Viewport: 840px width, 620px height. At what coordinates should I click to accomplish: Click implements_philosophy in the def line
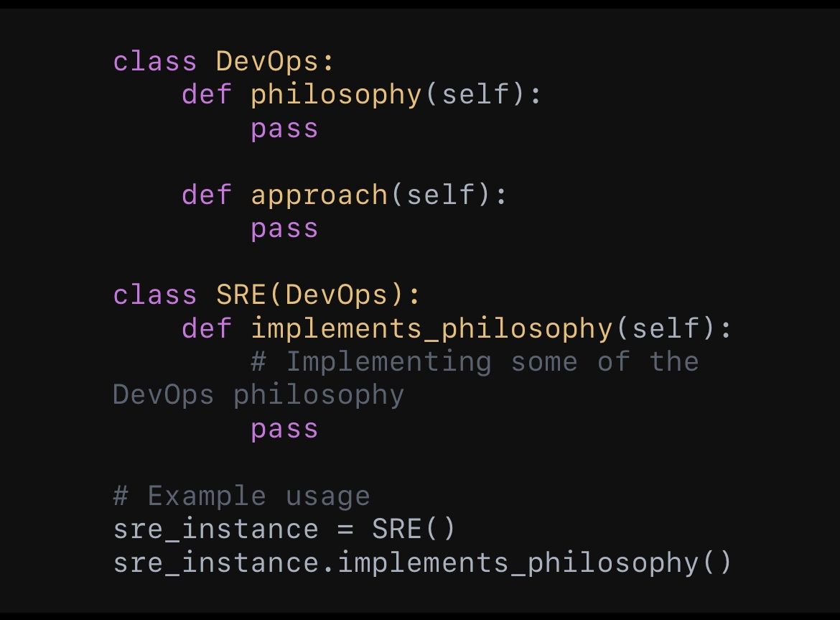pyautogui.click(x=431, y=328)
